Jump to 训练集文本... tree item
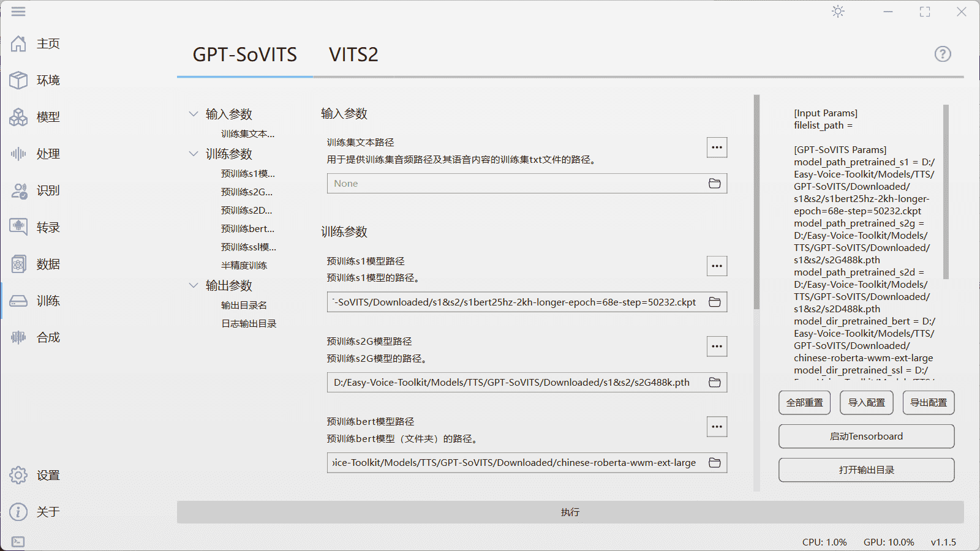 (x=247, y=133)
